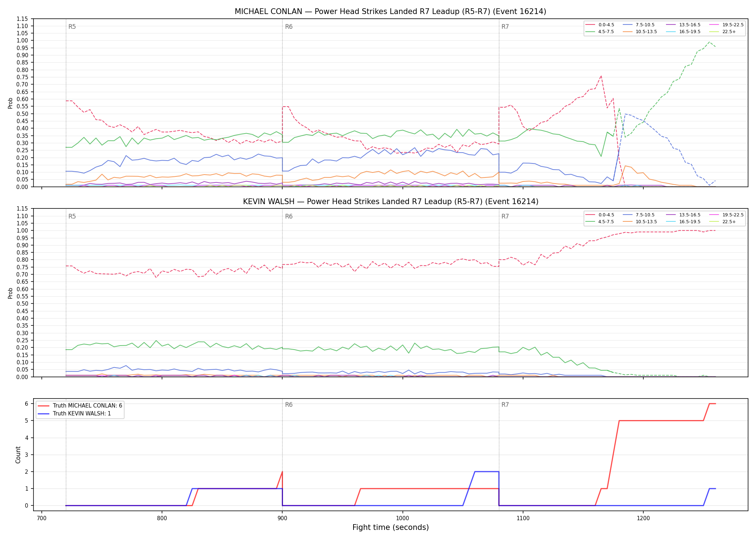Click the KEVIN WALSH chart title

tap(391, 202)
